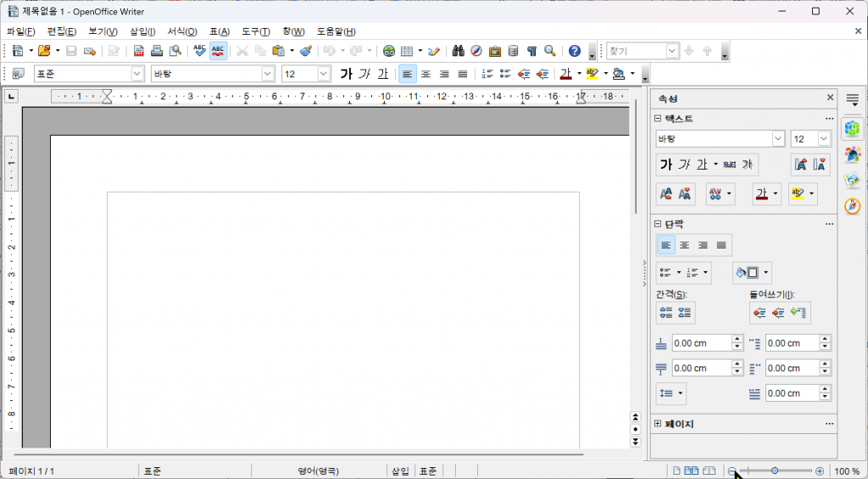Toggle Nonprinting Characters pilcrow icon
Image resolution: width=868 pixels, height=479 pixels.
point(531,51)
